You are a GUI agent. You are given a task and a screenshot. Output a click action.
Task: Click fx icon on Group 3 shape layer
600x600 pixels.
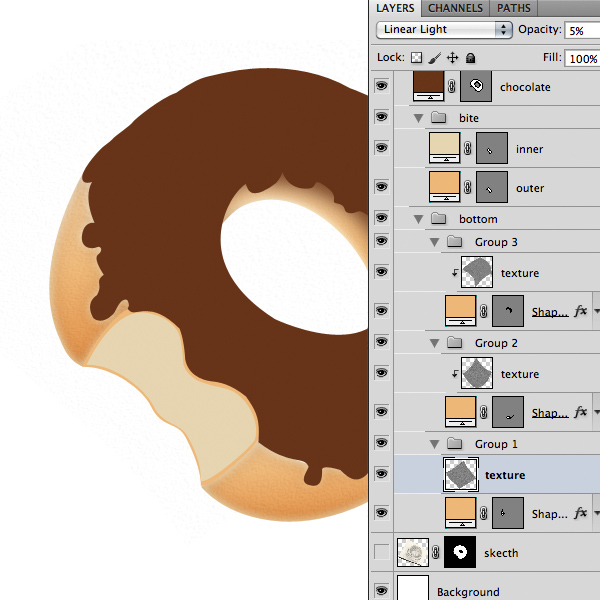click(x=580, y=311)
